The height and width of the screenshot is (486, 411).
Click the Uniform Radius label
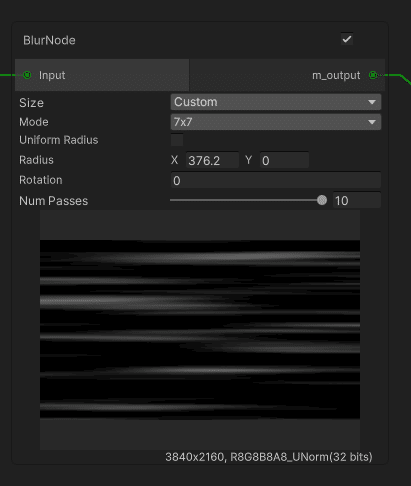(x=59, y=140)
